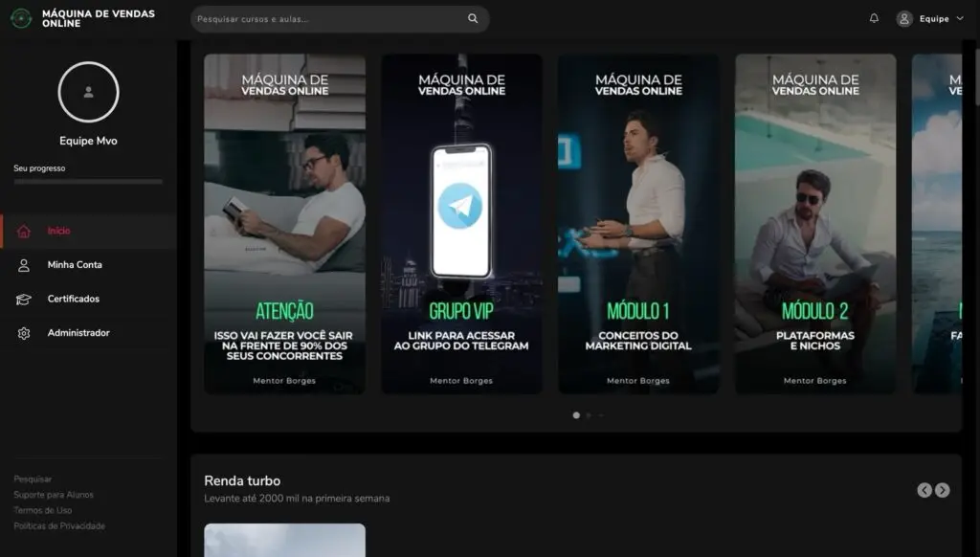Select the second carousel pagination dot
Image resolution: width=980 pixels, height=557 pixels.
(589, 415)
